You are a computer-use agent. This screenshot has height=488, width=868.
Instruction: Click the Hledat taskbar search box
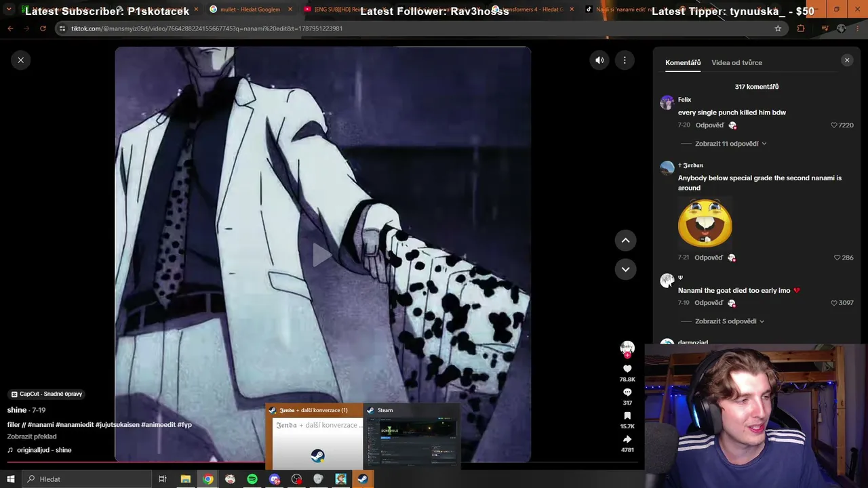point(87,479)
